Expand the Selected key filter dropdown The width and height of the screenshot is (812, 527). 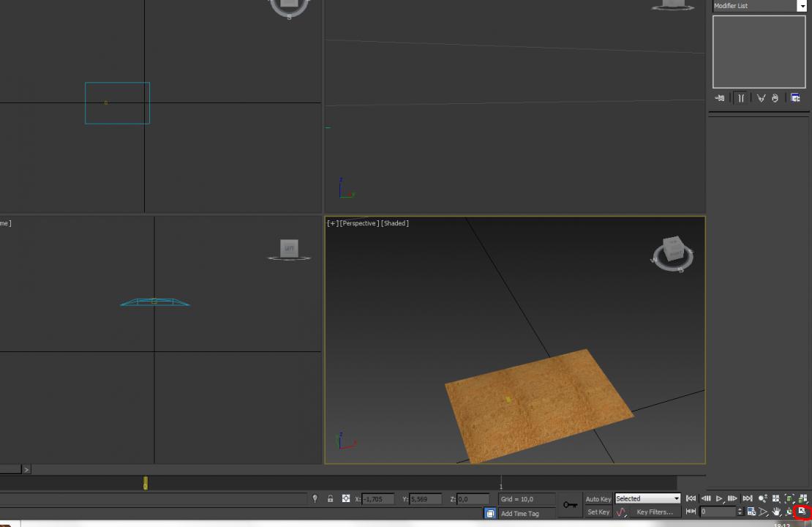tap(676, 498)
